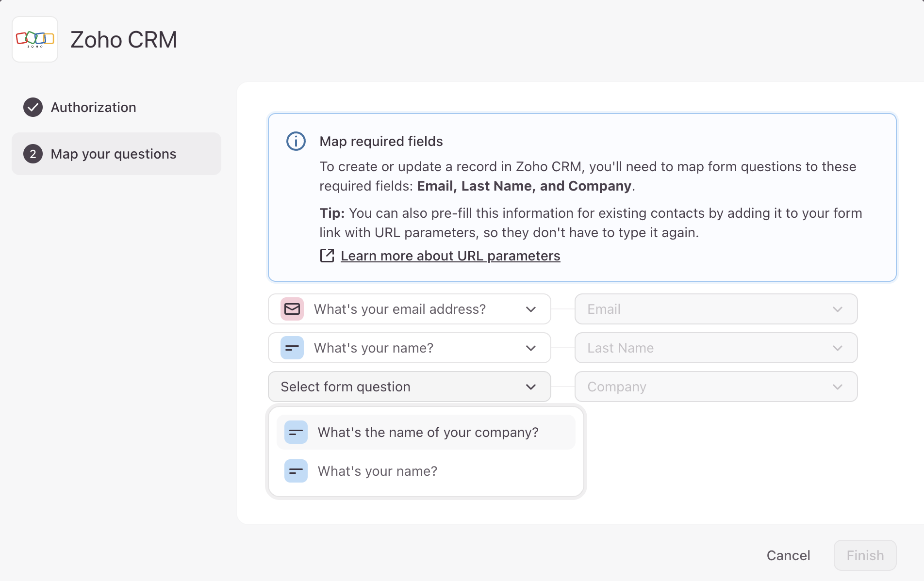The width and height of the screenshot is (924, 581).
Task: Click the Authorization checkmark icon
Action: coord(33,107)
